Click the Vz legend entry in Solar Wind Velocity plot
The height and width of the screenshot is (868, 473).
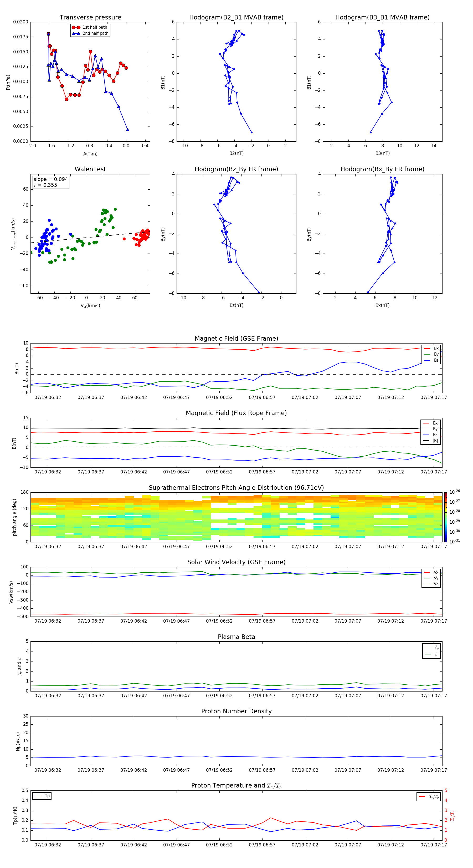point(431,584)
